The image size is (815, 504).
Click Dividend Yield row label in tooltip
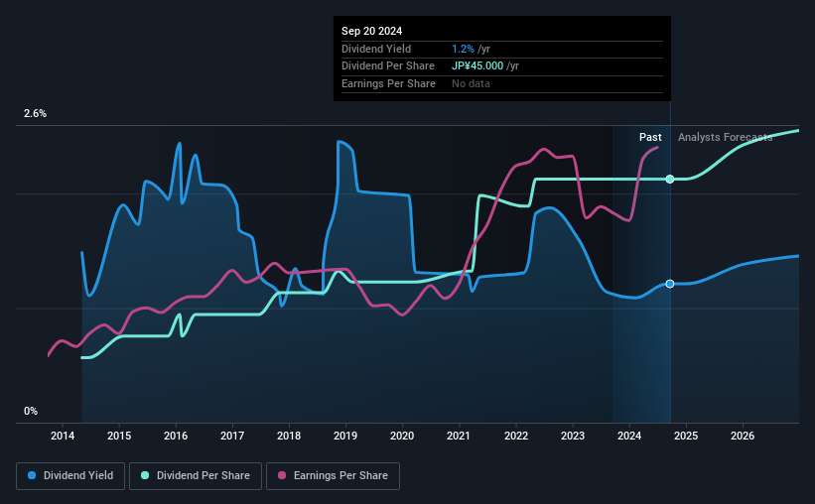(376, 49)
